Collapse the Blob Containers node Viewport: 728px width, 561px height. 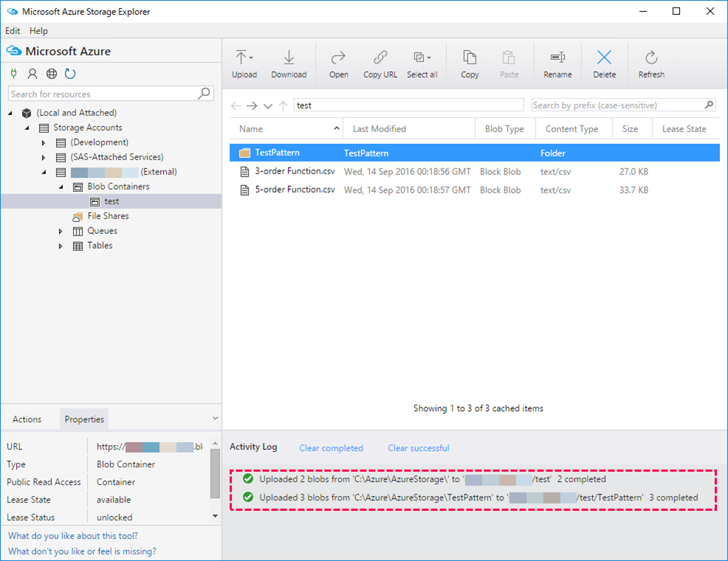61,187
